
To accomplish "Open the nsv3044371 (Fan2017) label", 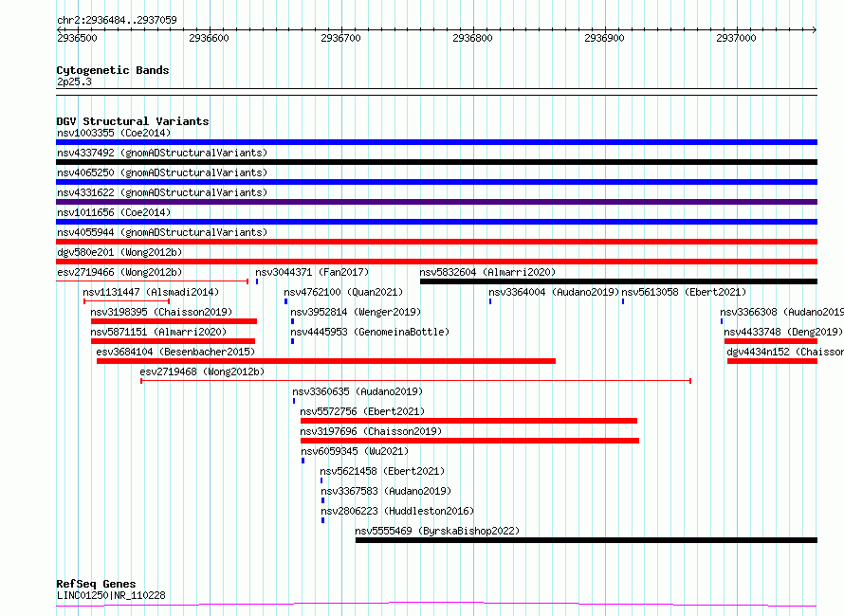I will [312, 272].
